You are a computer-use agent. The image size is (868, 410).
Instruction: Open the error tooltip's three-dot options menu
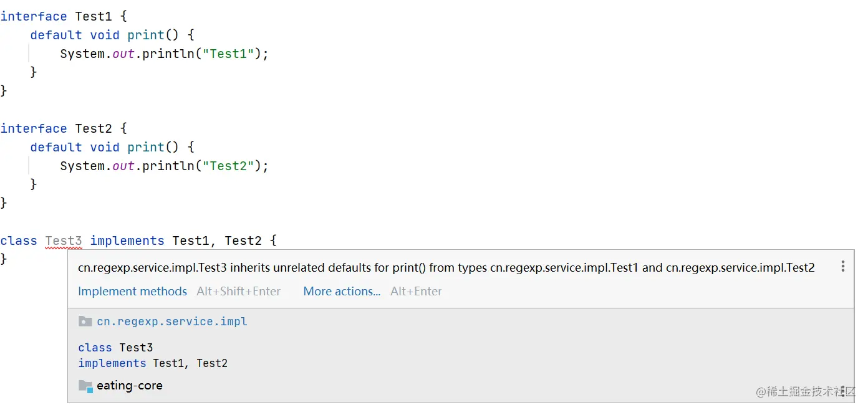click(842, 267)
